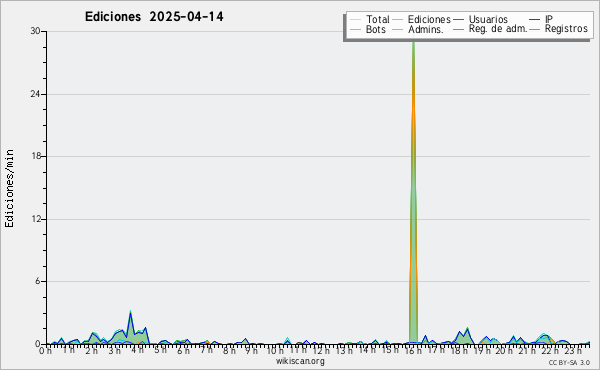The height and width of the screenshot is (370, 600).
Task: Select the 'Bots' legend entry
Action: coord(375,29)
